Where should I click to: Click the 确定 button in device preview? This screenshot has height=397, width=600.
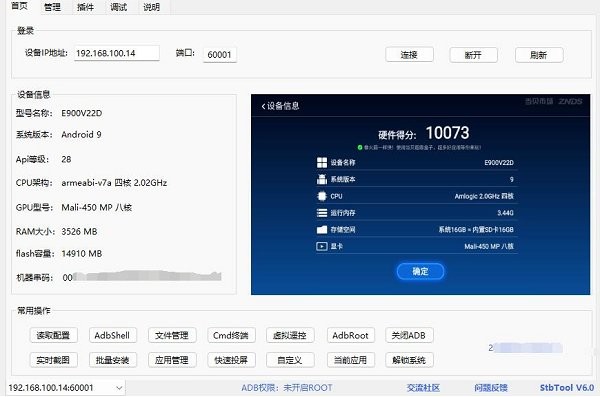point(420,271)
